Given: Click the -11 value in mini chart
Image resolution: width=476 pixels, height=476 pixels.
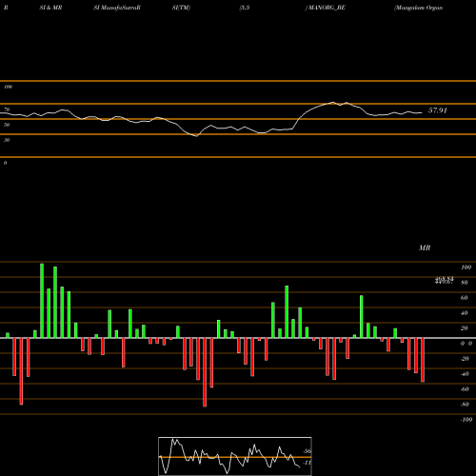Looking at the screenshot, I should [307, 463].
